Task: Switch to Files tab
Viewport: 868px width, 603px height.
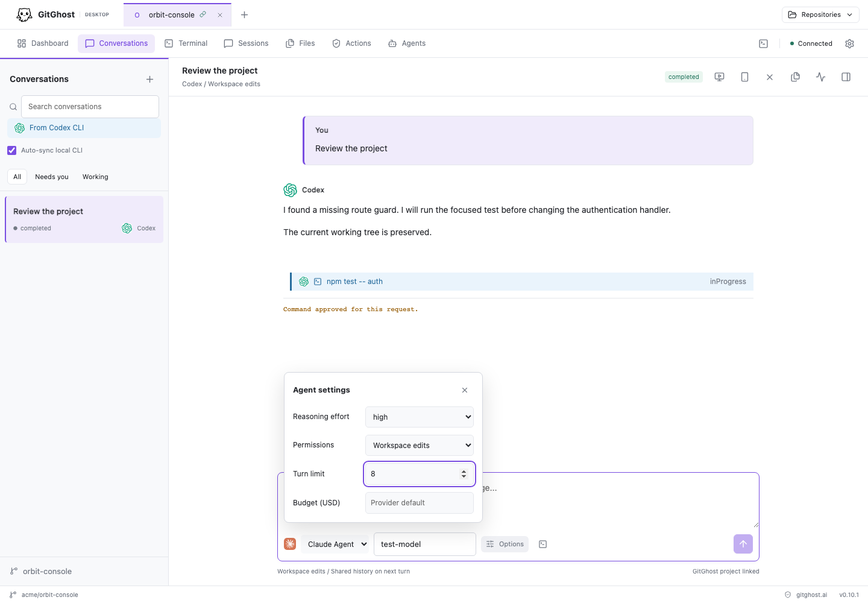Action: tap(300, 43)
